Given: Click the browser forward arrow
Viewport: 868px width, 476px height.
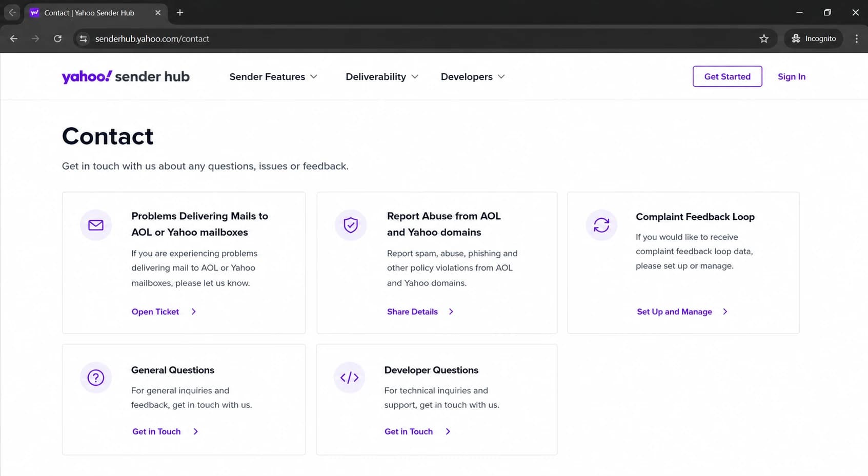Looking at the screenshot, I should pyautogui.click(x=35, y=38).
